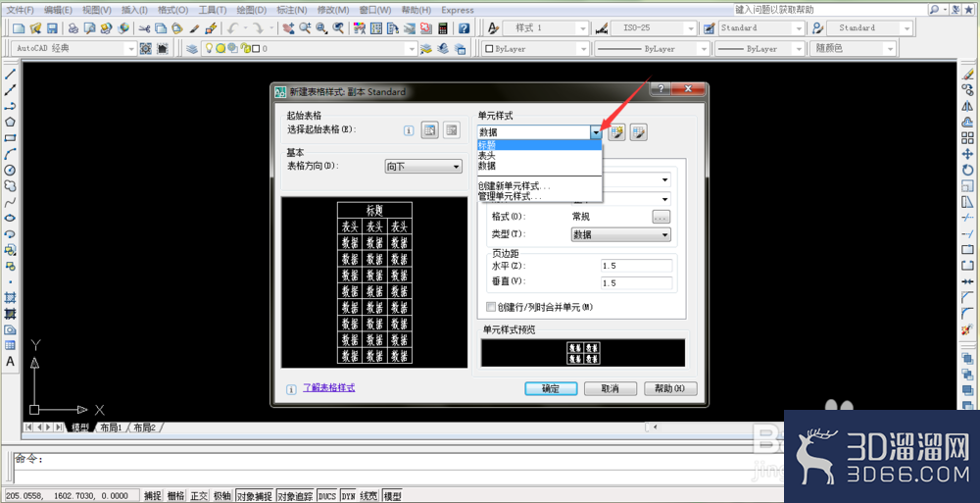Open ISO-25 dimension style dropdown
The image size is (980, 503).
tap(654, 28)
